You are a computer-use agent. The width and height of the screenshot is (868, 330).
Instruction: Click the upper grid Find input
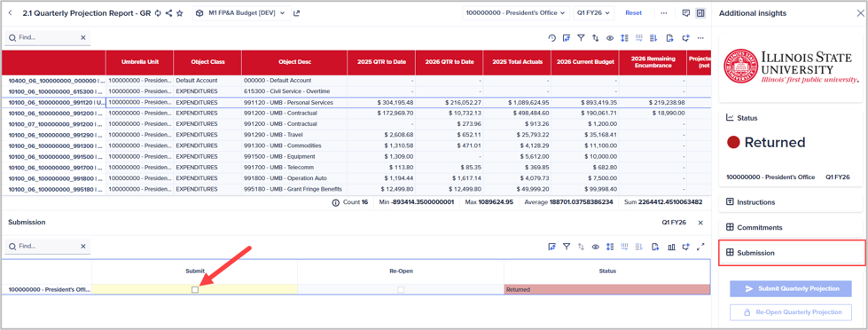49,37
